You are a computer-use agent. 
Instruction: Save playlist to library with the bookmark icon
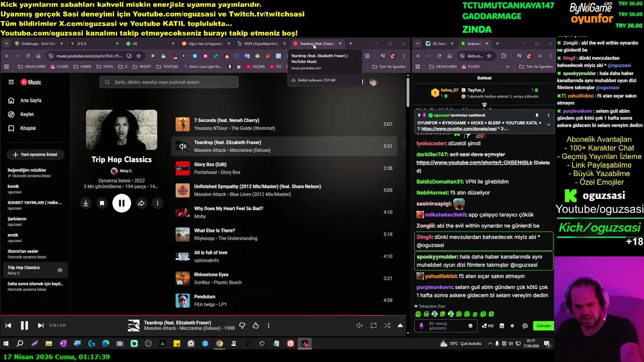[102, 203]
